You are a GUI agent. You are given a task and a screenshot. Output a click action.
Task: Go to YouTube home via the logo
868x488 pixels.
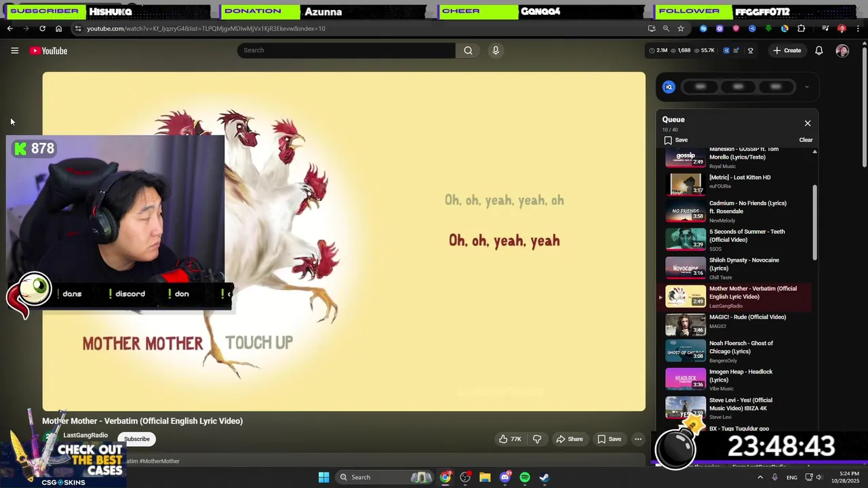[48, 51]
